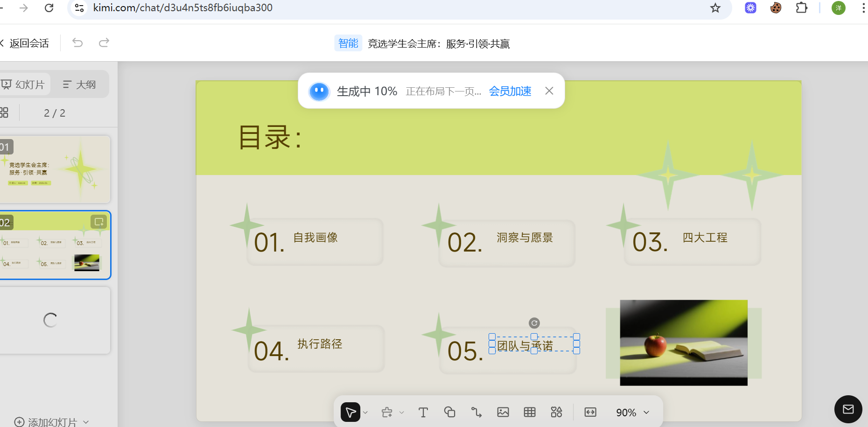Insert a table from the toolbar
The image size is (868, 427).
530,412
